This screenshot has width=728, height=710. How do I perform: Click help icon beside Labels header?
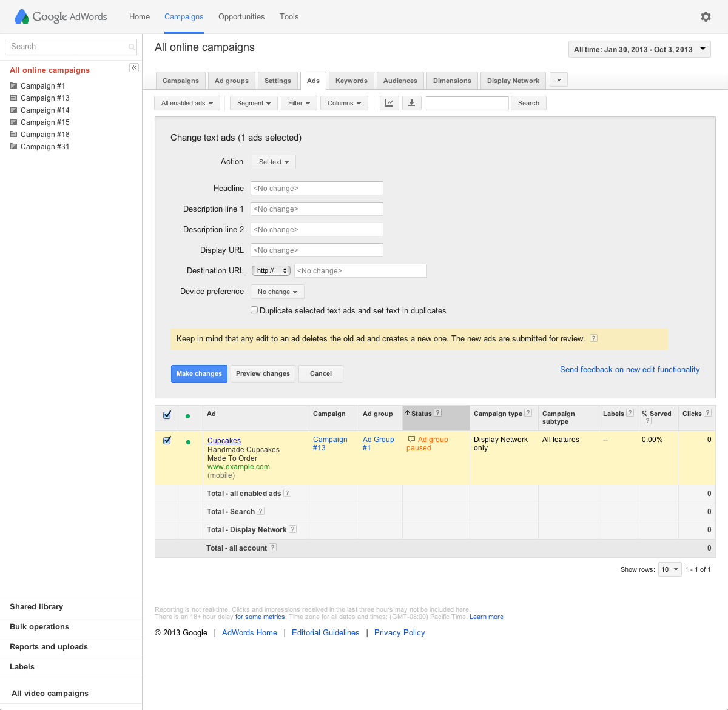(x=630, y=413)
